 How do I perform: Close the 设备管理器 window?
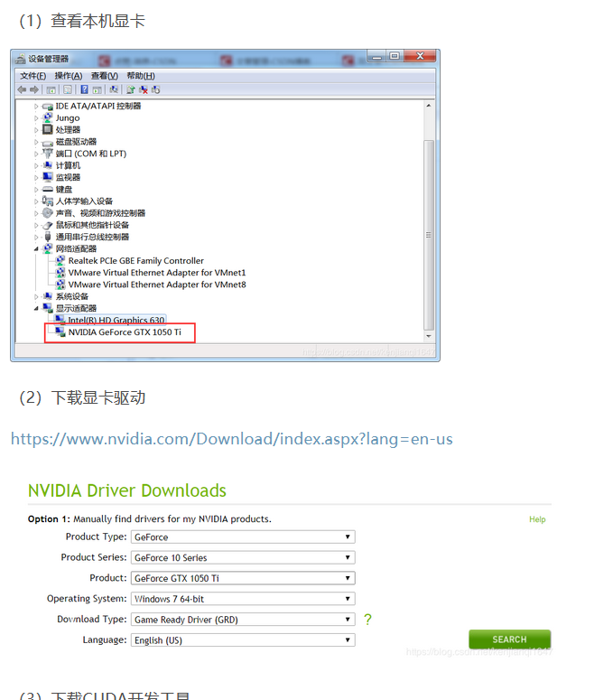[420, 56]
